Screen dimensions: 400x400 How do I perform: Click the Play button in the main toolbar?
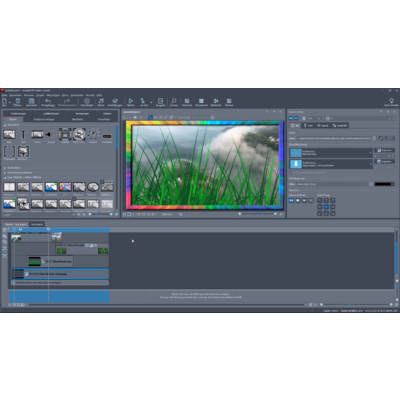click(x=131, y=101)
